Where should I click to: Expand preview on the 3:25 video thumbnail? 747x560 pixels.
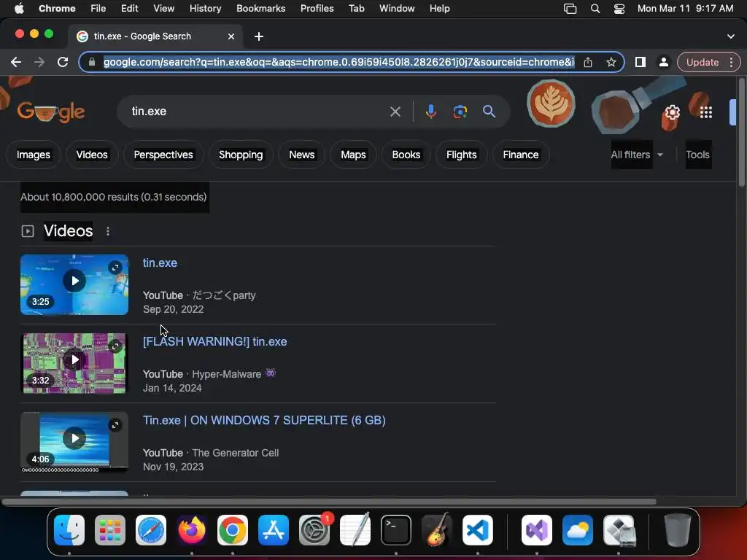pos(115,268)
